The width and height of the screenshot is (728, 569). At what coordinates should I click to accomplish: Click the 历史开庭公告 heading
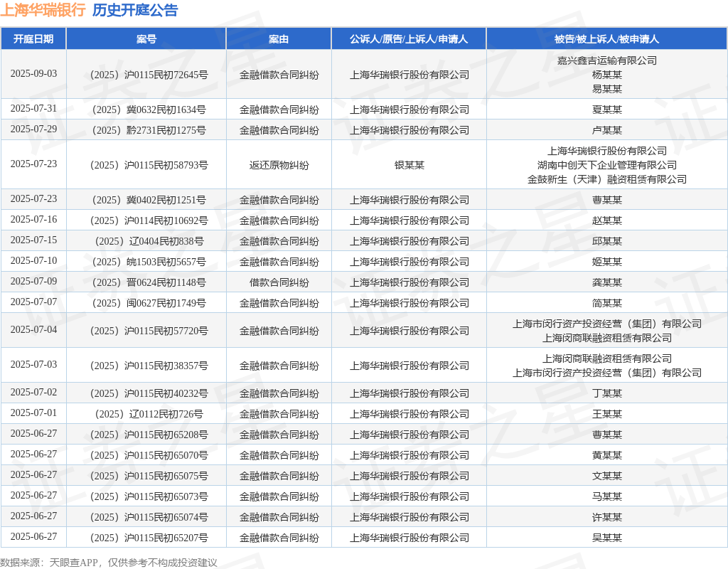coord(134,10)
